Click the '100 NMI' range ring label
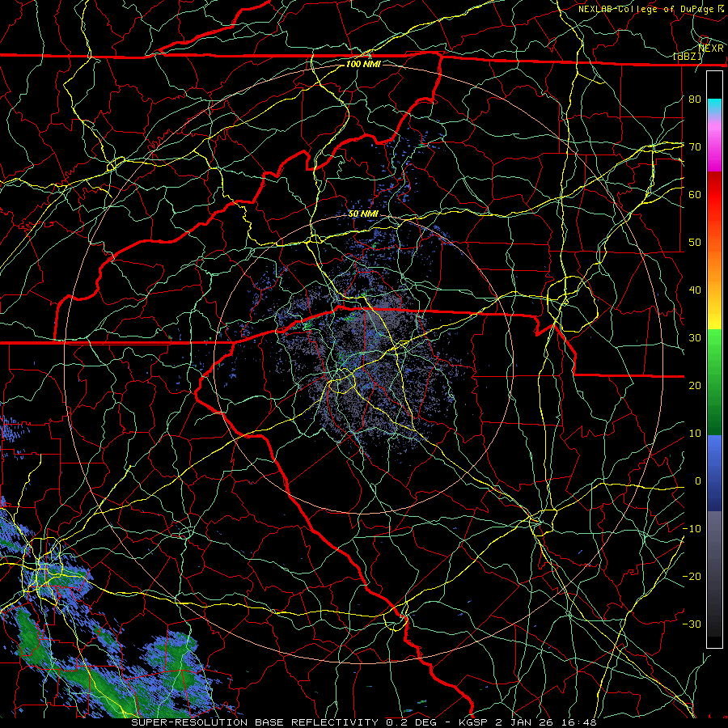This screenshot has width=728, height=728. (x=363, y=64)
